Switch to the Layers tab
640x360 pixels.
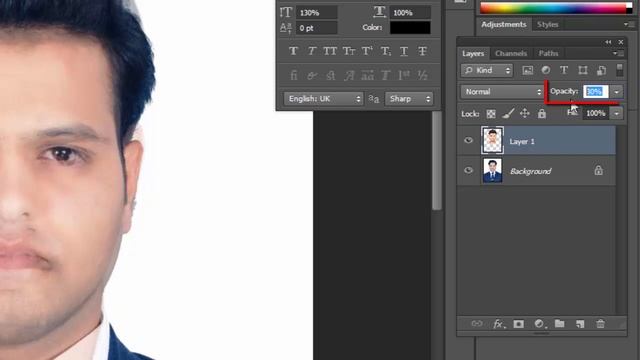click(x=473, y=53)
